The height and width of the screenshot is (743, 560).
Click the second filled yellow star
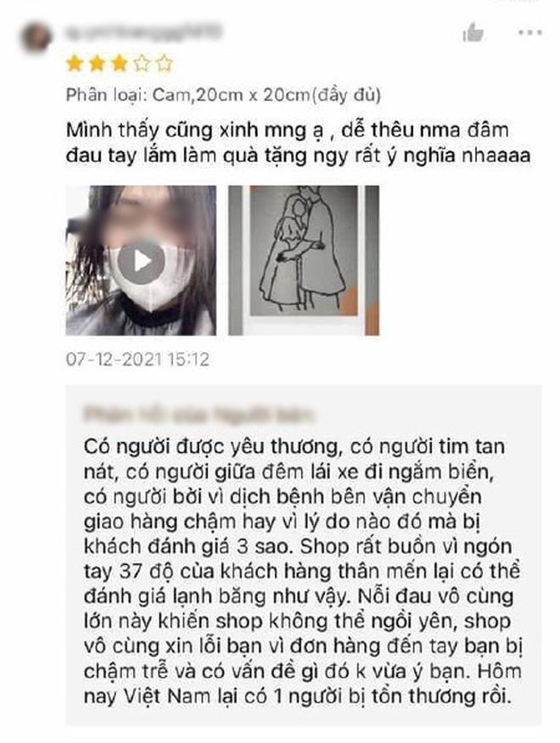coord(98,63)
